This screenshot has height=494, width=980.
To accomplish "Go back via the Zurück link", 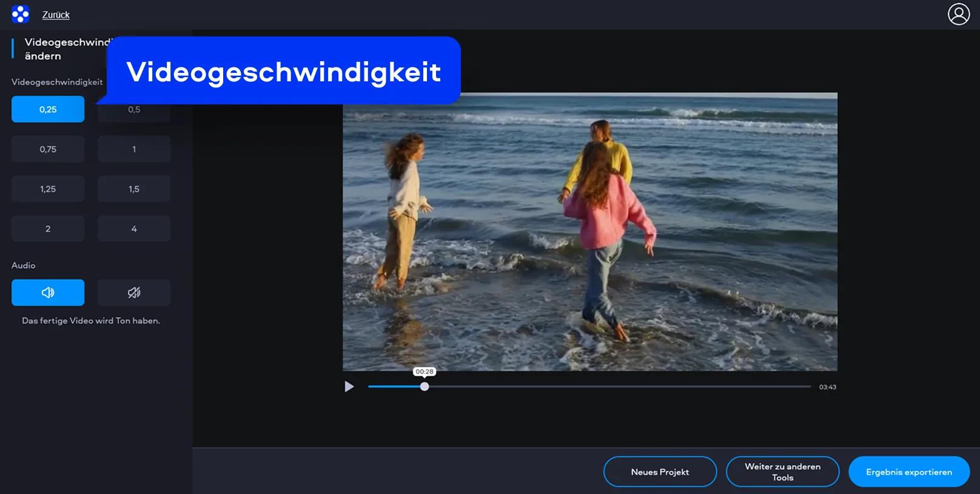I will (56, 15).
